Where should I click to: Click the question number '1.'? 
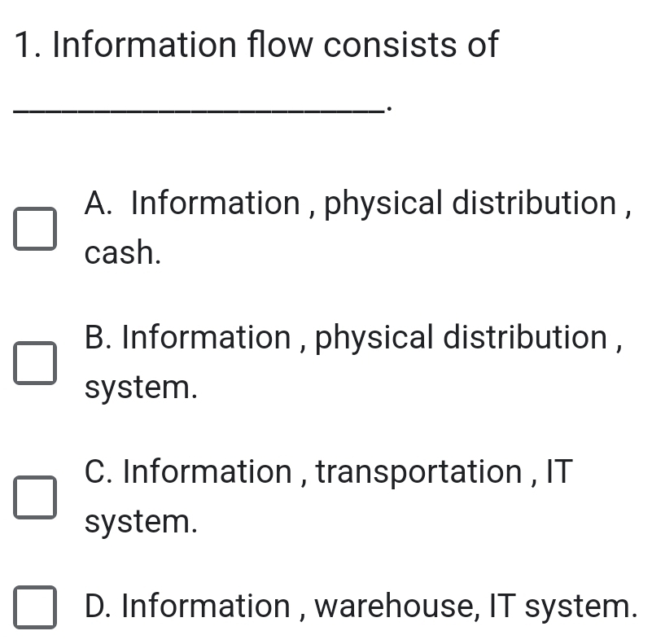click(x=28, y=45)
